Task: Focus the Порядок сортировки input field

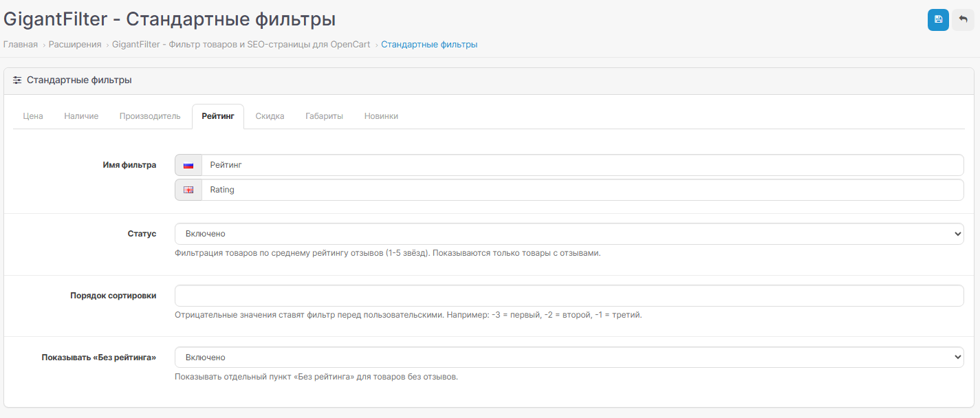Action: 569,296
